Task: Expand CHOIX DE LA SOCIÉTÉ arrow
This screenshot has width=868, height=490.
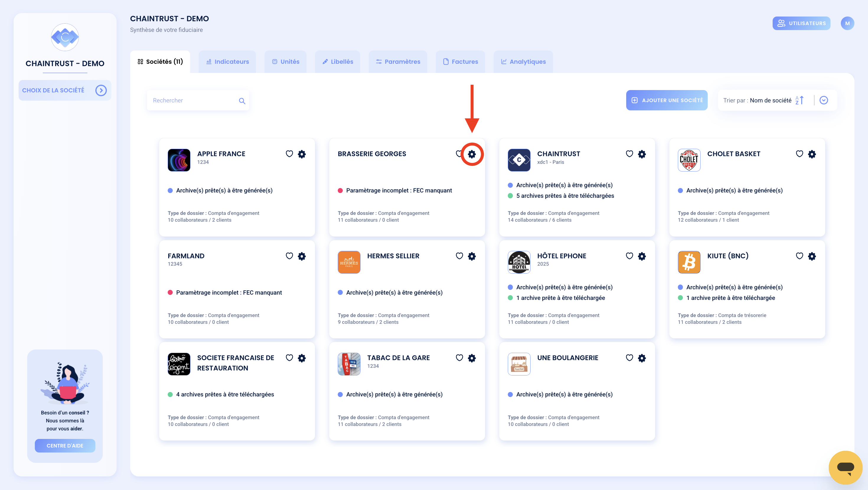Action: [x=101, y=90]
